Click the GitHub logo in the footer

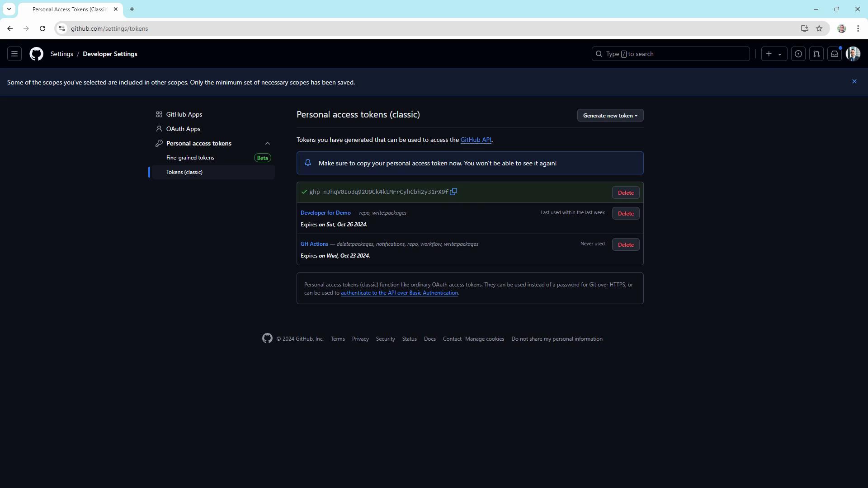(x=267, y=338)
